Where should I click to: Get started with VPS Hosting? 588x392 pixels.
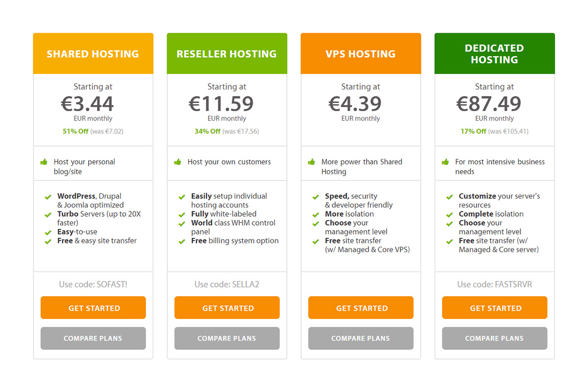click(x=361, y=308)
